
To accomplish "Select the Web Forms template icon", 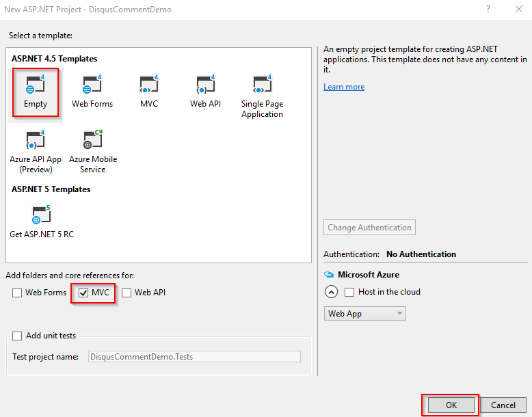I will pyautogui.click(x=92, y=84).
